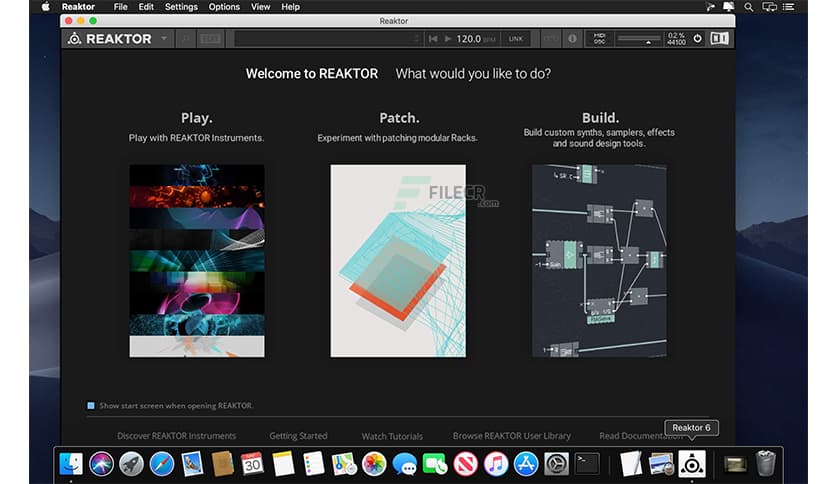Open Terminal from the dock
836x484 pixels.
(x=586, y=464)
